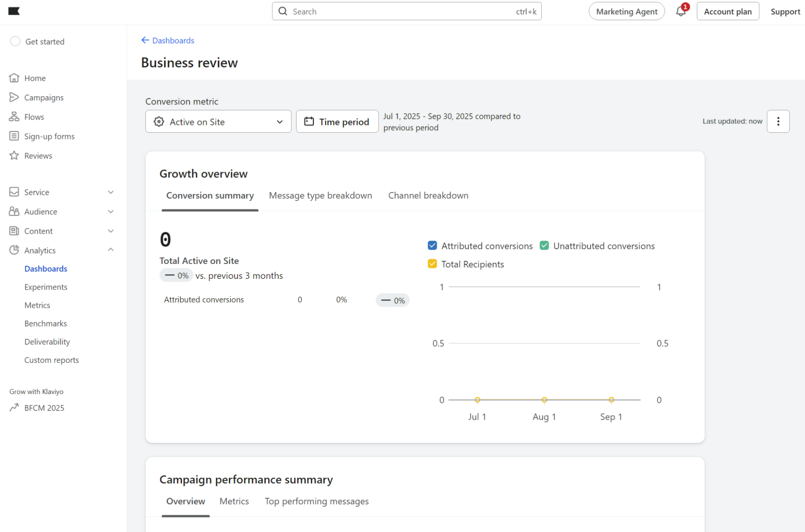
Task: Go back via the Dashboards link
Action: click(173, 40)
